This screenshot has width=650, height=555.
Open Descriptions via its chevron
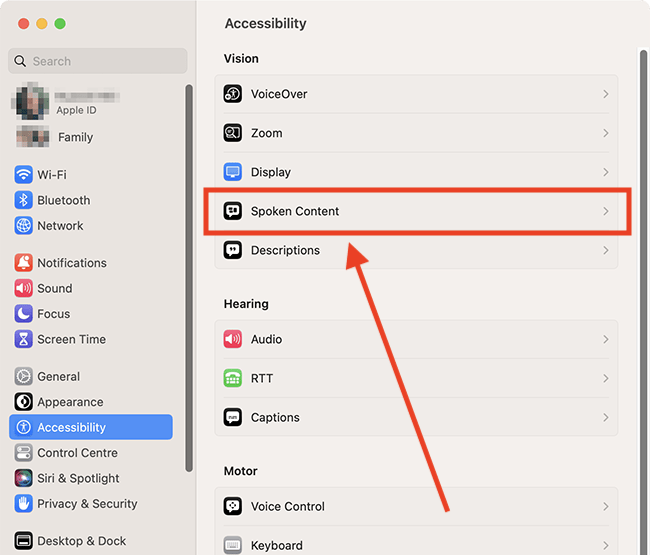point(606,250)
